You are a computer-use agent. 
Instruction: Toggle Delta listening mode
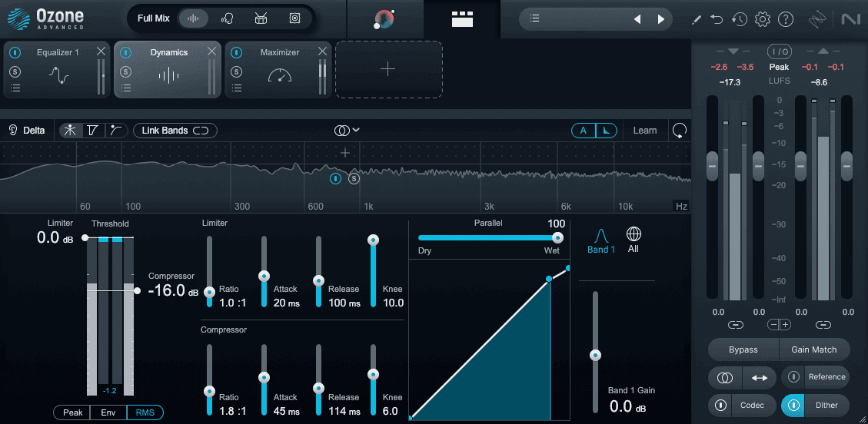(x=27, y=131)
